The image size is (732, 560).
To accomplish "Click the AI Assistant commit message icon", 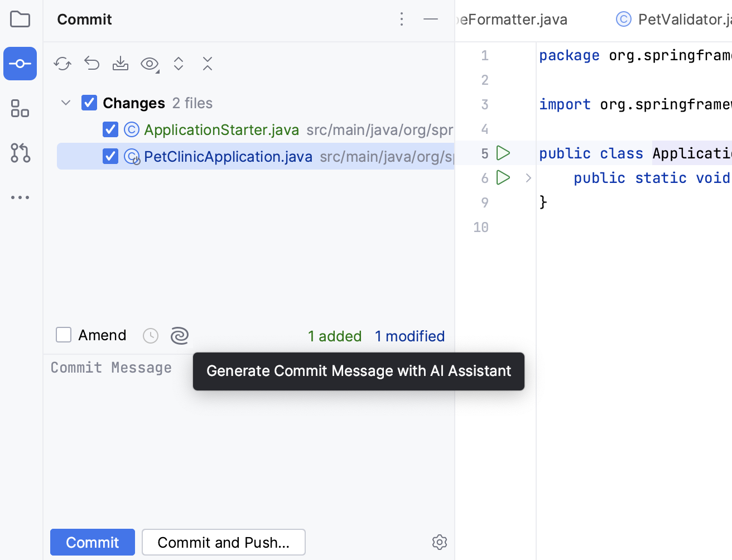I will (180, 335).
